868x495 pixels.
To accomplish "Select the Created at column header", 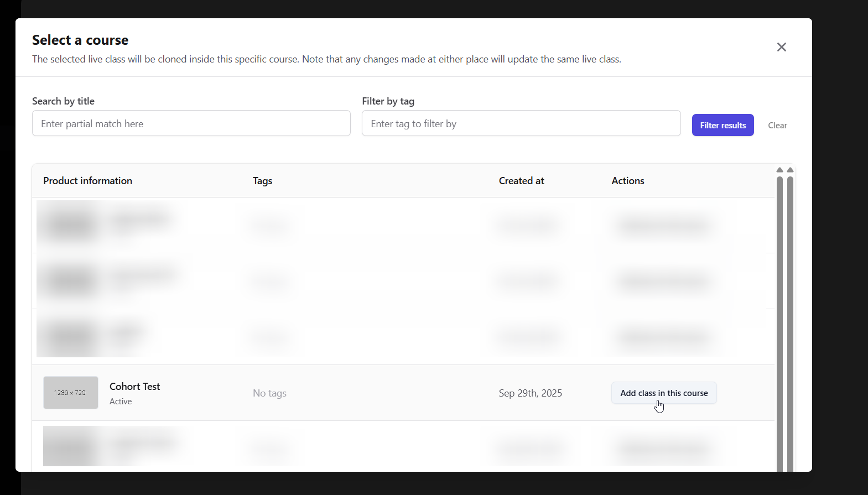I will pos(521,181).
